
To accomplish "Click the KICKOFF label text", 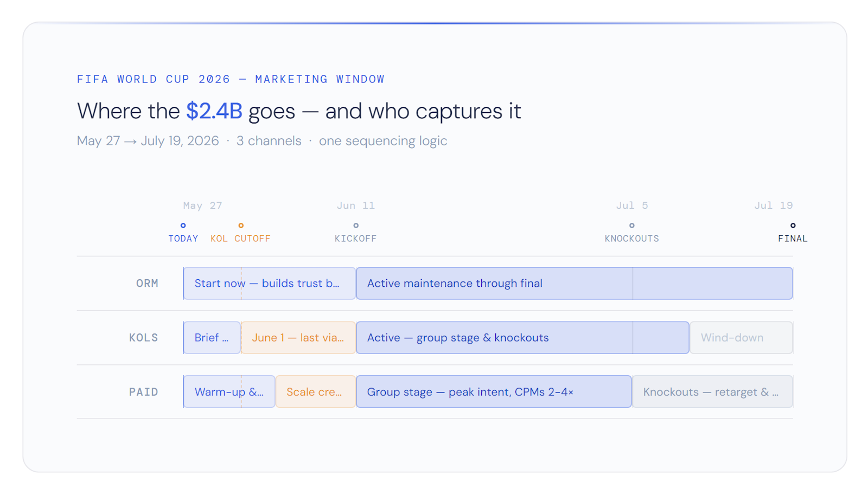I will [x=356, y=239].
